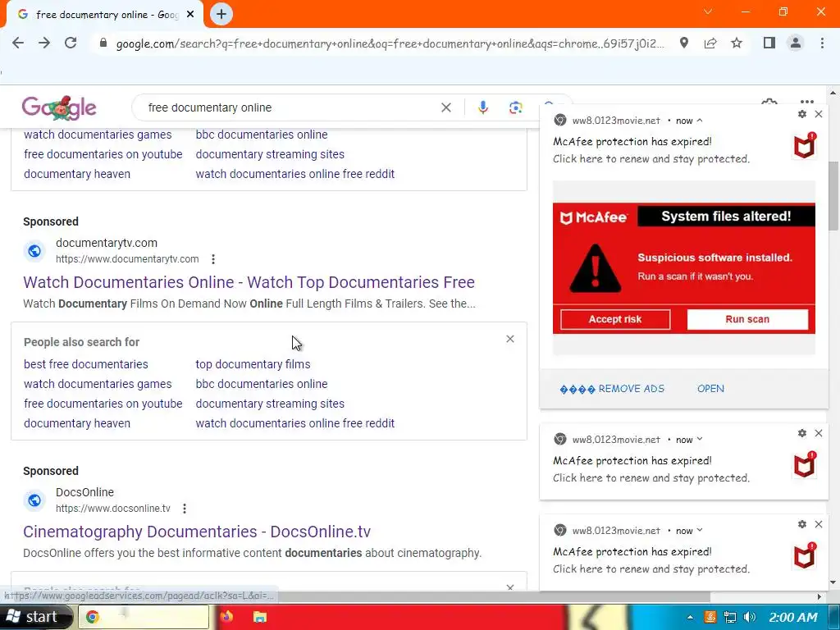Open File Explorer from the taskbar

260,617
